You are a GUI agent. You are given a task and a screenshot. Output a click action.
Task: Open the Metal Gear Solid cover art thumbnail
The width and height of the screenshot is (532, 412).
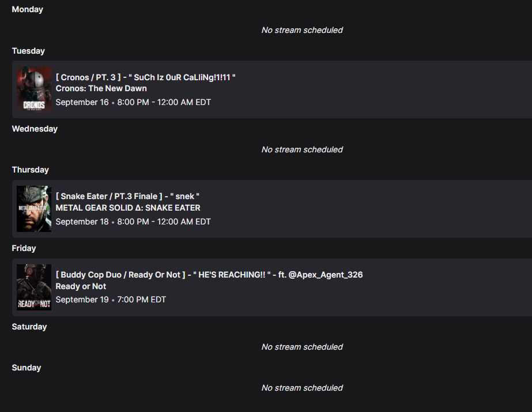34,209
